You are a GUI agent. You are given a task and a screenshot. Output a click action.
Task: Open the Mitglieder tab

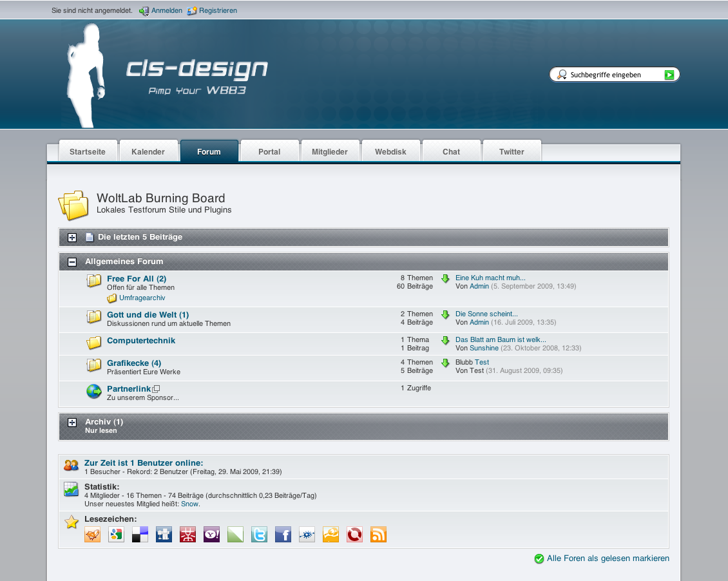pyautogui.click(x=330, y=152)
